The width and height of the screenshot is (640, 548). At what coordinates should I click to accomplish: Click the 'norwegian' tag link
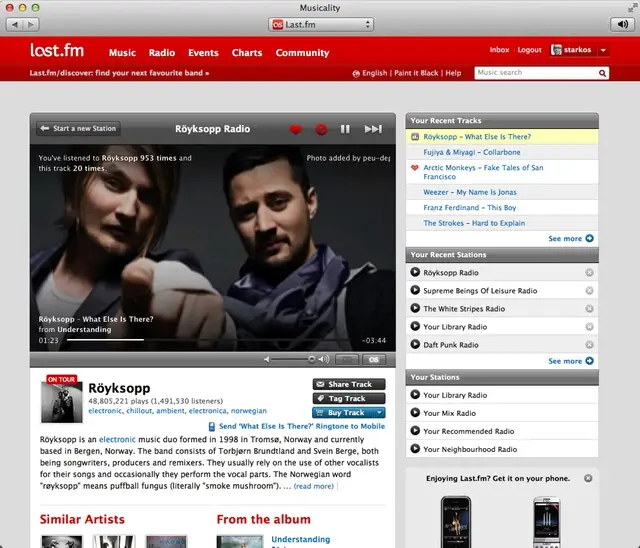(249, 410)
